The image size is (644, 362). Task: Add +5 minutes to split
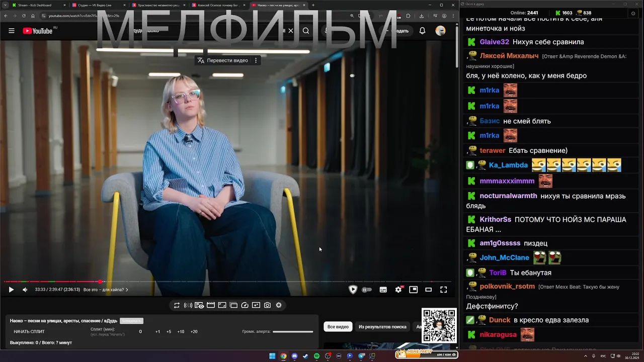[169, 332]
